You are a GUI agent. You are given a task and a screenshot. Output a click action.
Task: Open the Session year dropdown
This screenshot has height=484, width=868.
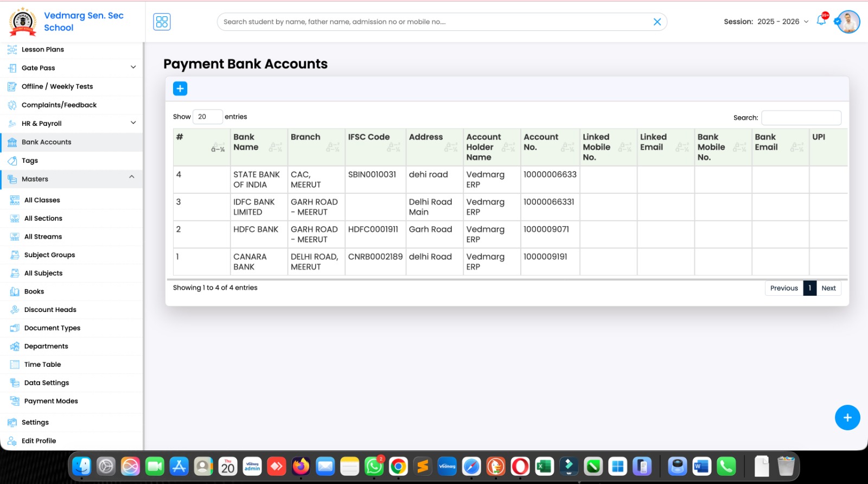click(x=782, y=22)
